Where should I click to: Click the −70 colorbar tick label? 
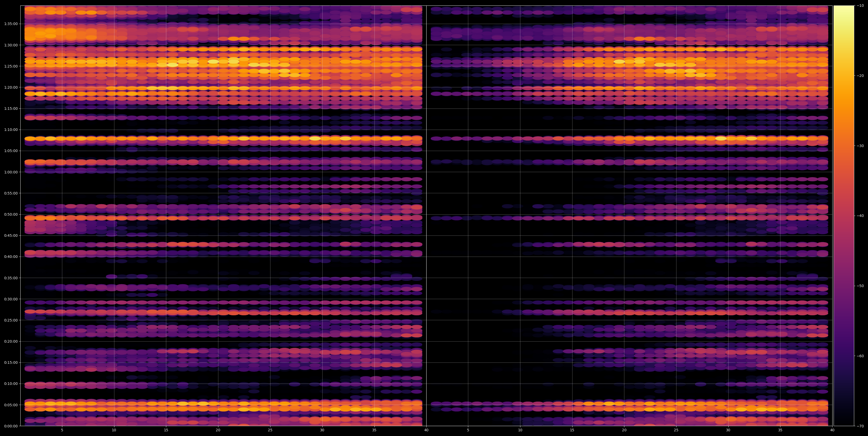(860, 426)
